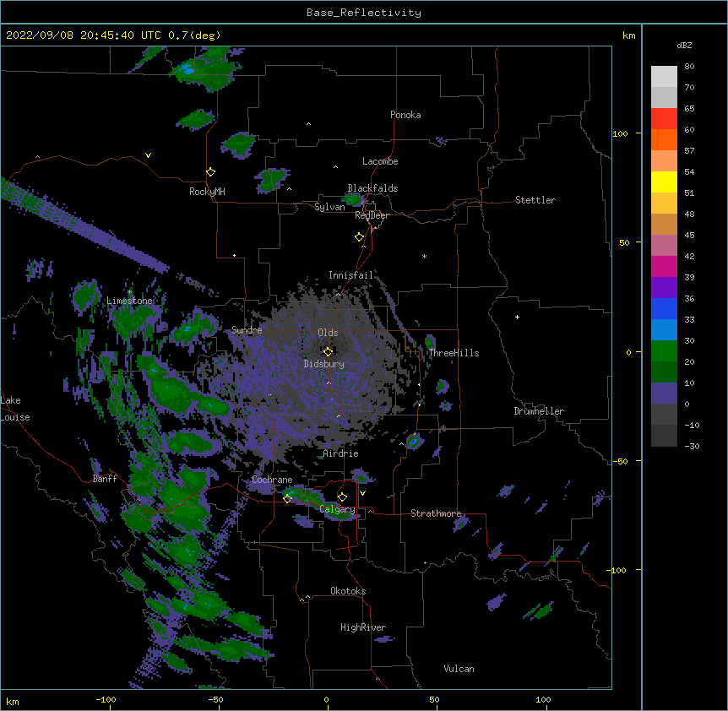Select the Didsbury map label
This screenshot has width=728, height=711.
pos(324,364)
